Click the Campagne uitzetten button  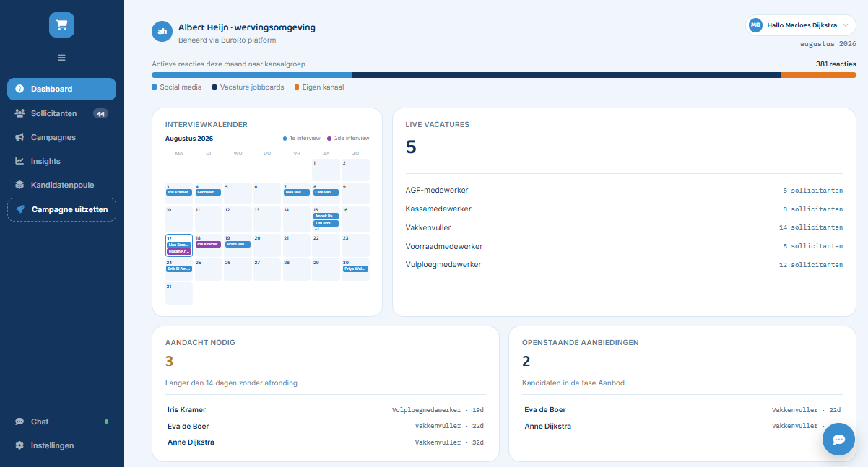click(61, 209)
